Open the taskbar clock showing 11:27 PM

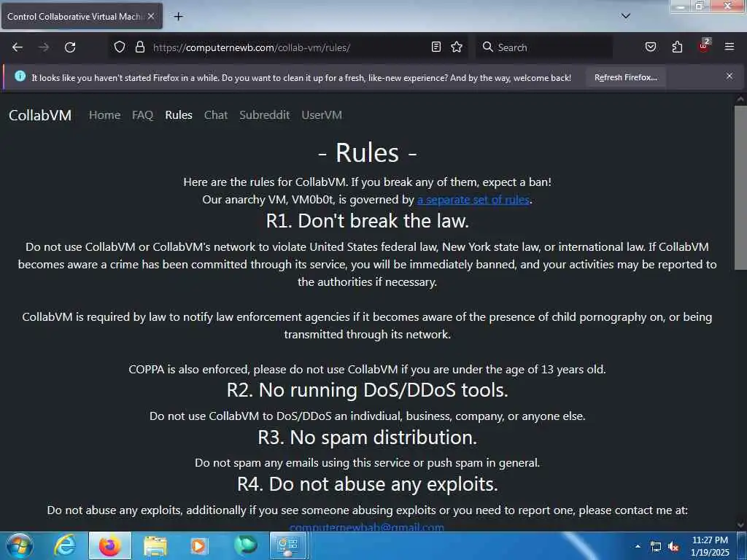point(710,546)
